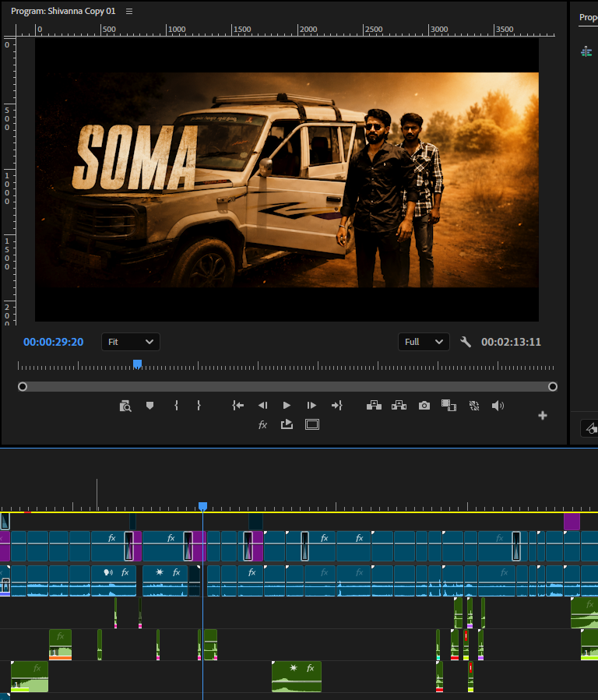Toggle the audio speaker button
Image resolution: width=598 pixels, height=700 pixels.
tap(498, 406)
